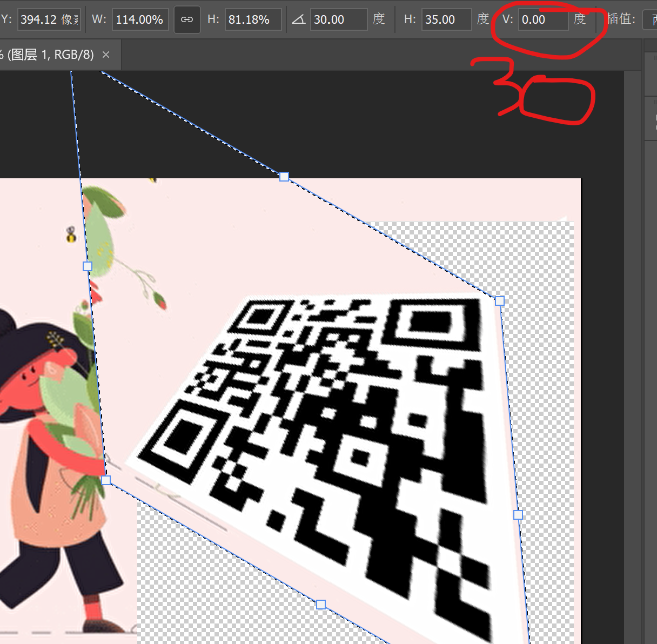This screenshot has width=657, height=644.
Task: Switch to the 图层 1 document tab
Action: (x=49, y=54)
